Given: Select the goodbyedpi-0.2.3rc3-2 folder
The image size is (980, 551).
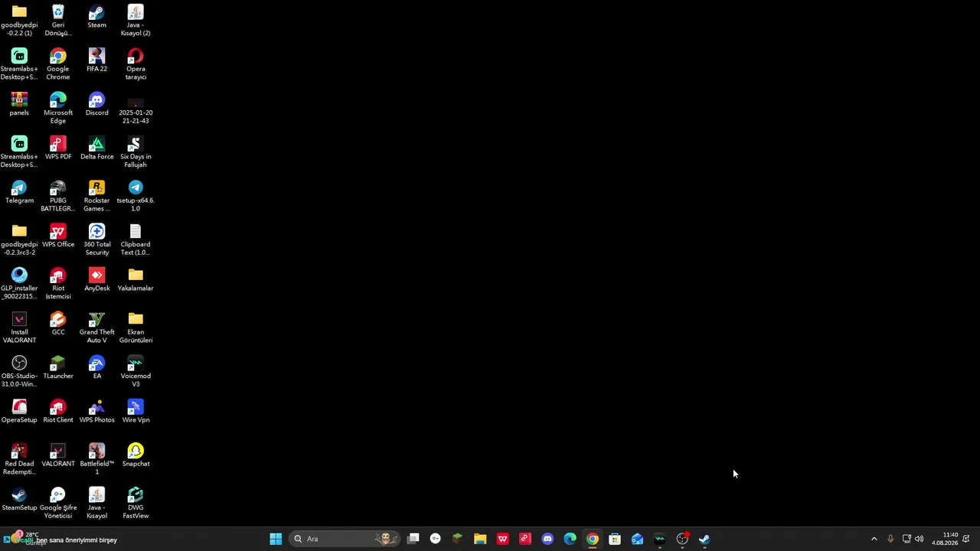Looking at the screenshot, I should pos(19,240).
